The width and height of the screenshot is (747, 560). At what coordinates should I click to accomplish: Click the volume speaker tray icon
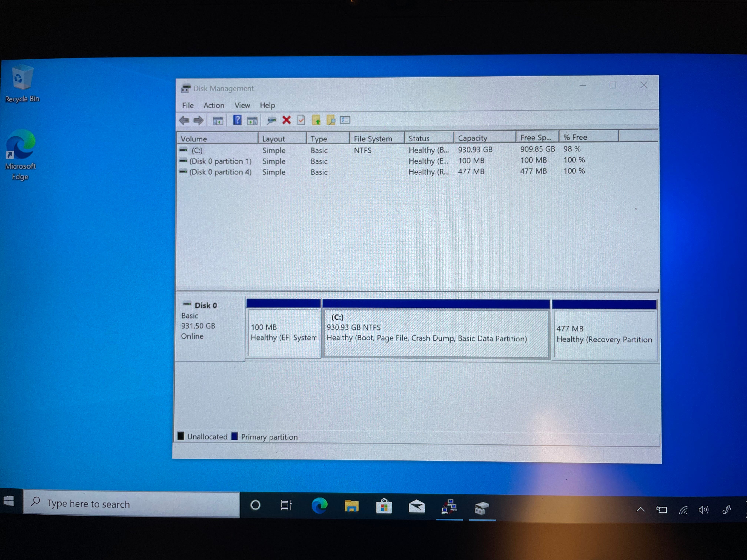click(704, 510)
